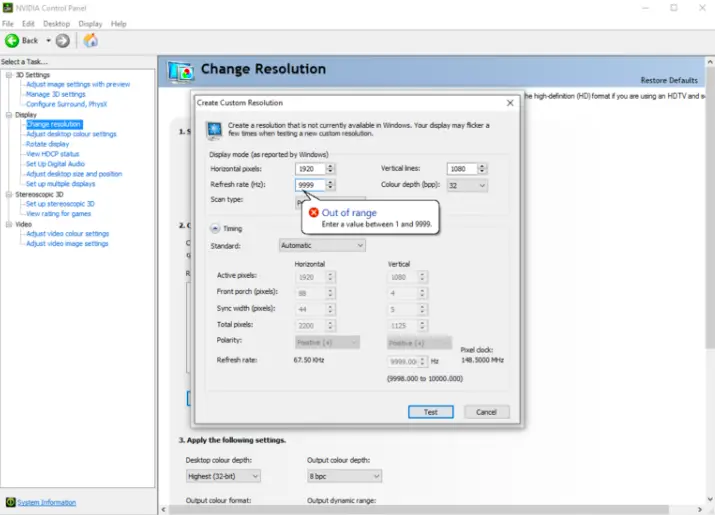Select Change resolution in the task tree

54,125
